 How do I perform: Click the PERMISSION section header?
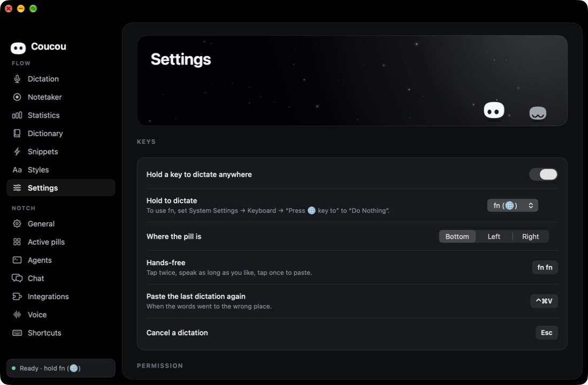(160, 366)
